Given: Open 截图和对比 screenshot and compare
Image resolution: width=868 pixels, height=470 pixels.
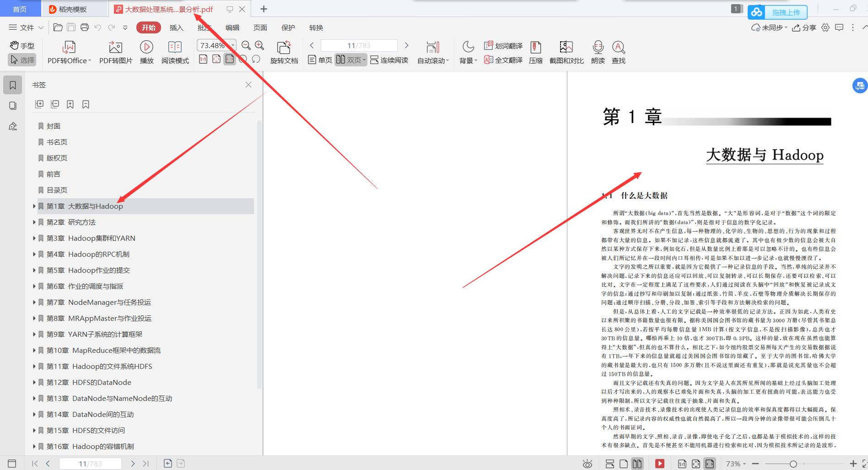Looking at the screenshot, I should (x=566, y=53).
